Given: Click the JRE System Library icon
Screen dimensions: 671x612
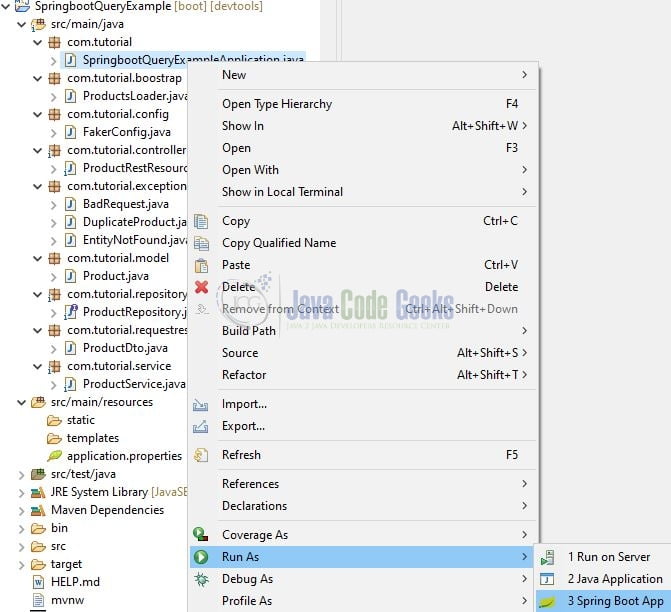Looking at the screenshot, I should (38, 493).
